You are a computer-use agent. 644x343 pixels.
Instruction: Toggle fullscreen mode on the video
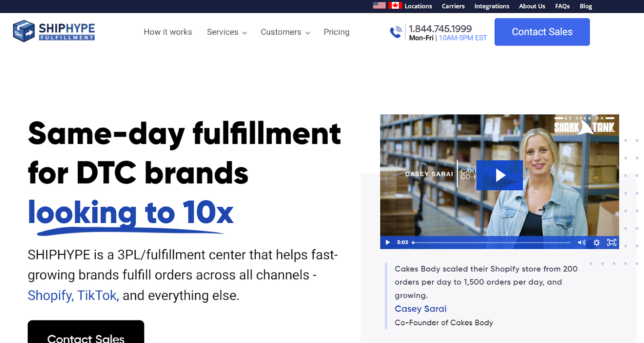[612, 242]
